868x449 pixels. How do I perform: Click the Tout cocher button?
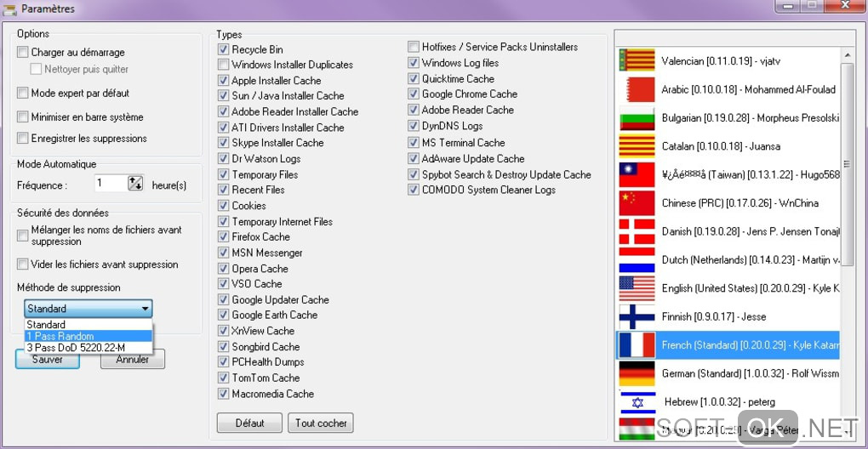click(x=321, y=423)
